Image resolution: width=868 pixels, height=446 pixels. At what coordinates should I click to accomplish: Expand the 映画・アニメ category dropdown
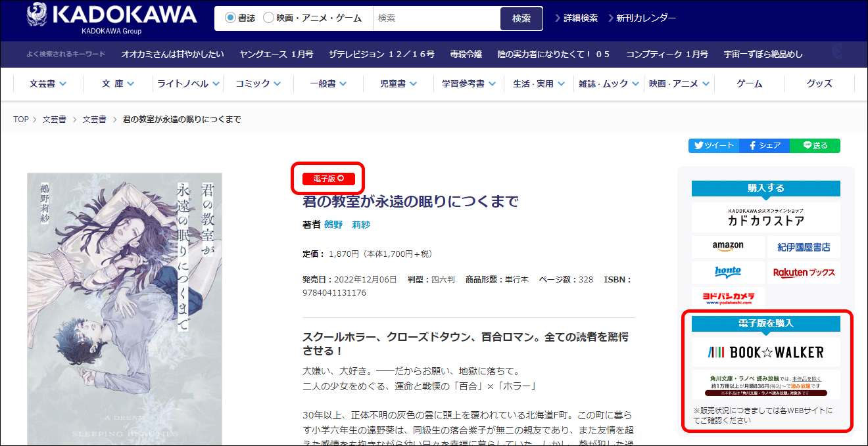pyautogui.click(x=679, y=83)
